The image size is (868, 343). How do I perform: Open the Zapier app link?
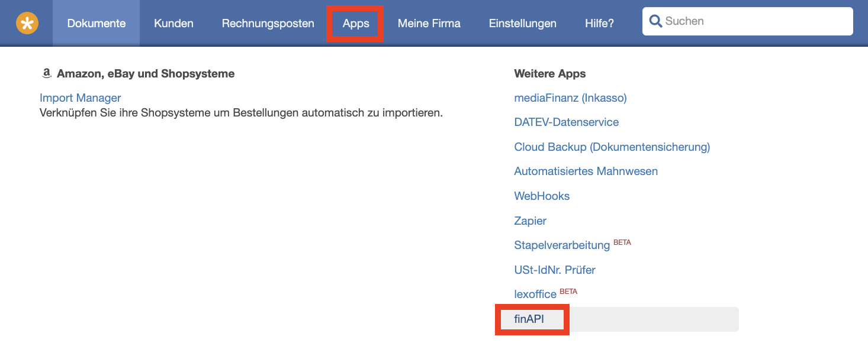[531, 221]
